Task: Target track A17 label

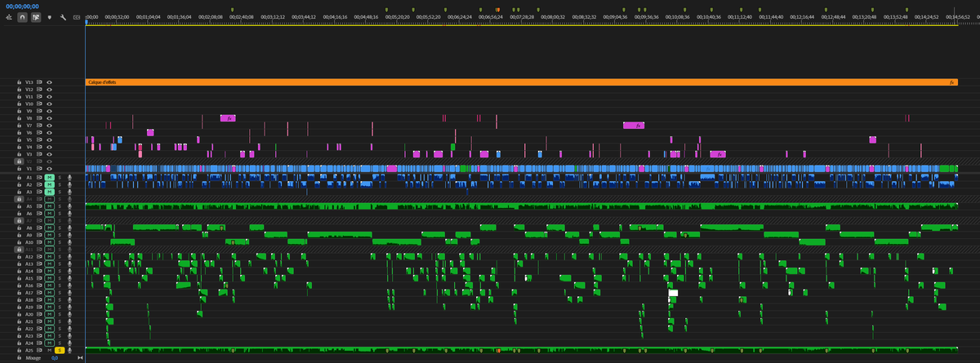Action: pos(29,293)
